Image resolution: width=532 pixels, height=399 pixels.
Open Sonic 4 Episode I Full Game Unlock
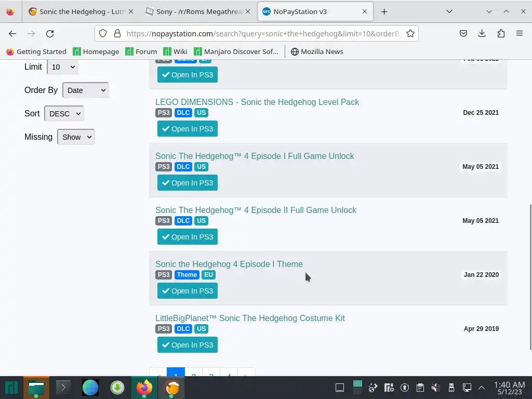click(255, 156)
